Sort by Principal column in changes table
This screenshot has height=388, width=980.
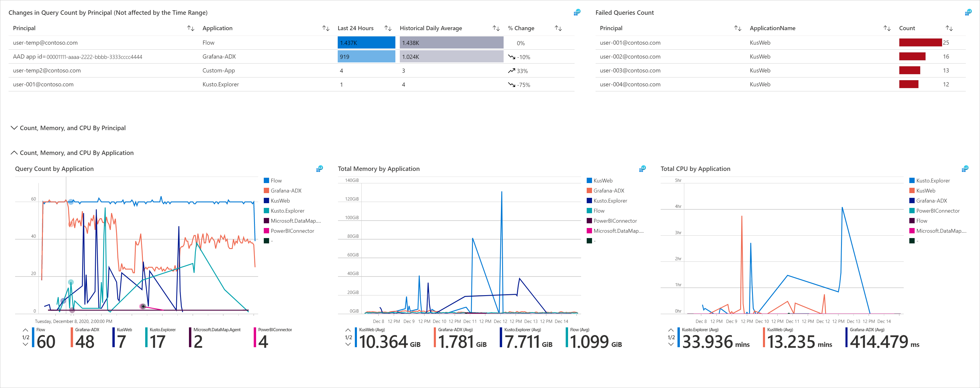(191, 28)
